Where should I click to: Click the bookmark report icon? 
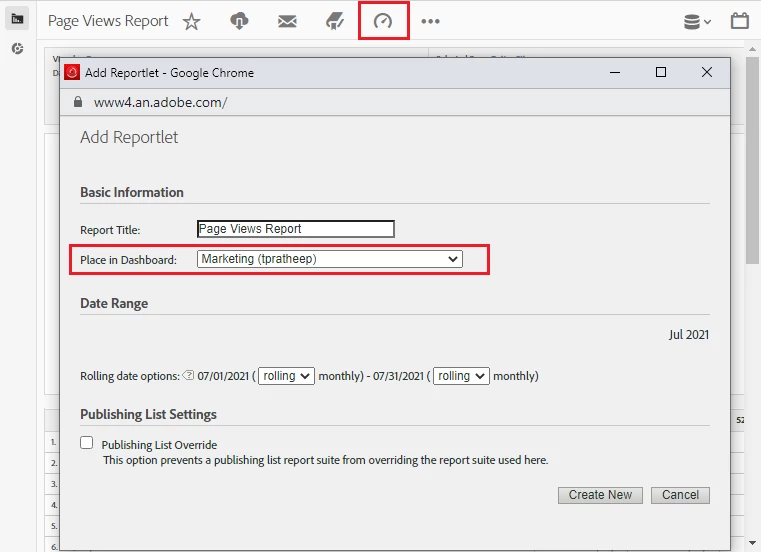coord(335,21)
